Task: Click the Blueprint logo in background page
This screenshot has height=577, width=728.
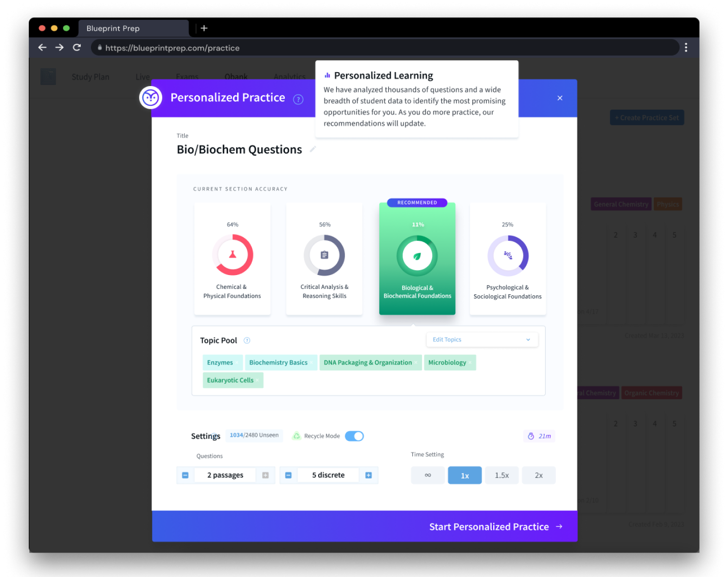Action: pos(48,77)
